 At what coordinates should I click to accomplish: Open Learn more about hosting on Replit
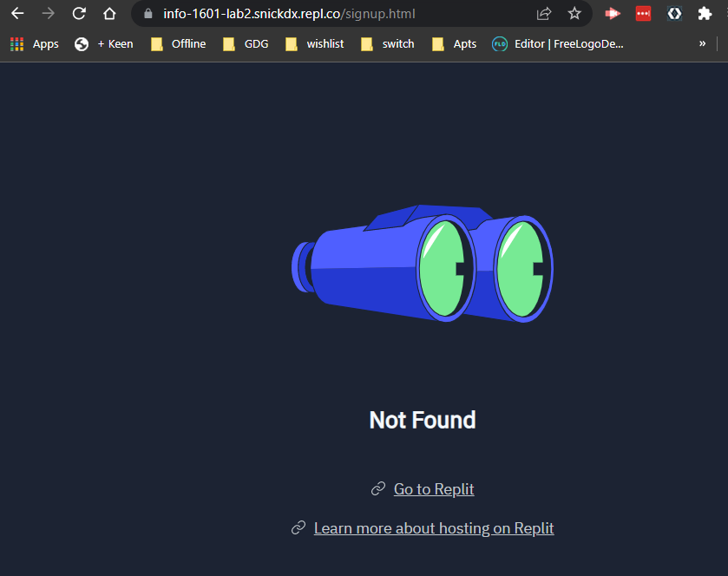(x=434, y=528)
